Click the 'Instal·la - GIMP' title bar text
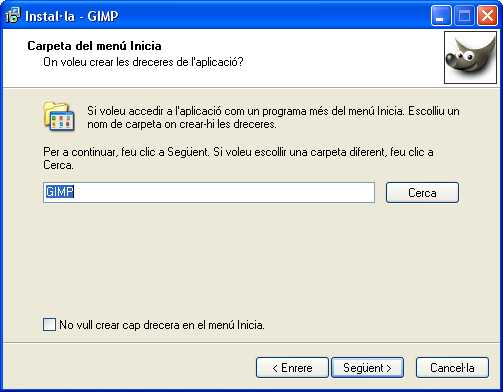The height and width of the screenshot is (392, 503). [72, 16]
